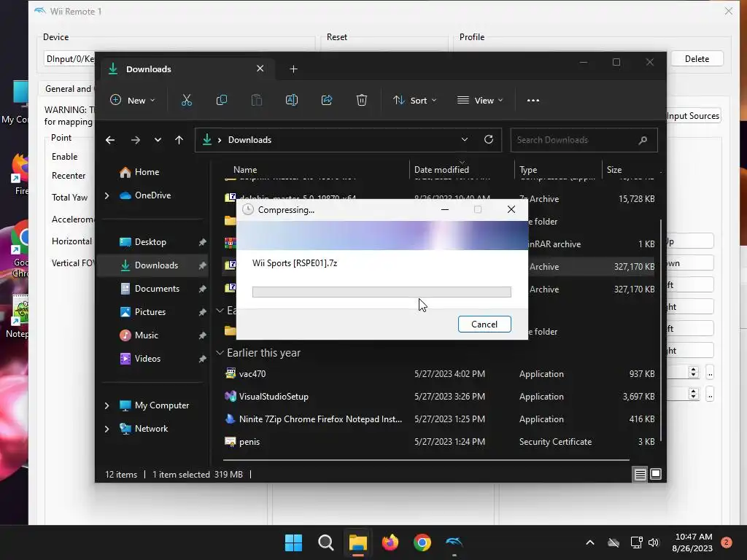Screen dimensions: 747x560
Task: Open notification center badge
Action: point(726,542)
